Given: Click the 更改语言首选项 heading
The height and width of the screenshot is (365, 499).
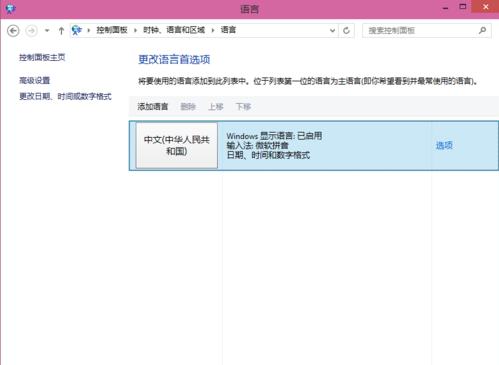Looking at the screenshot, I should tap(174, 60).
